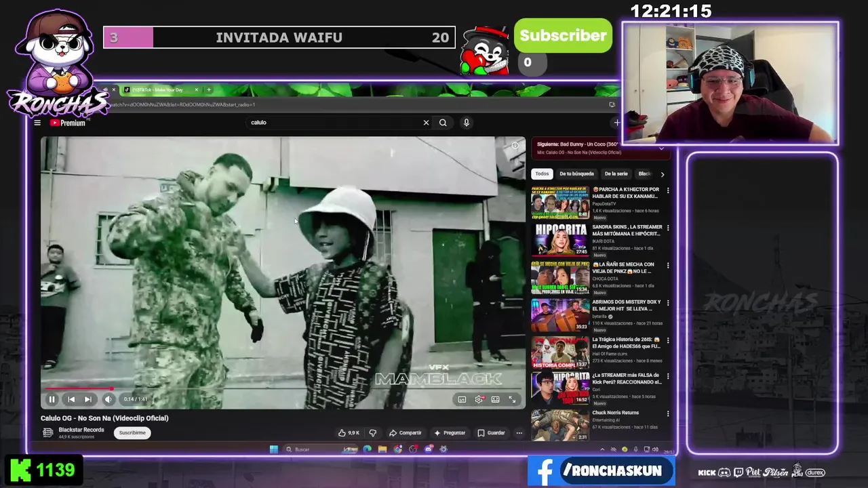Open a new browser tab
The image size is (868, 488).
(x=209, y=89)
